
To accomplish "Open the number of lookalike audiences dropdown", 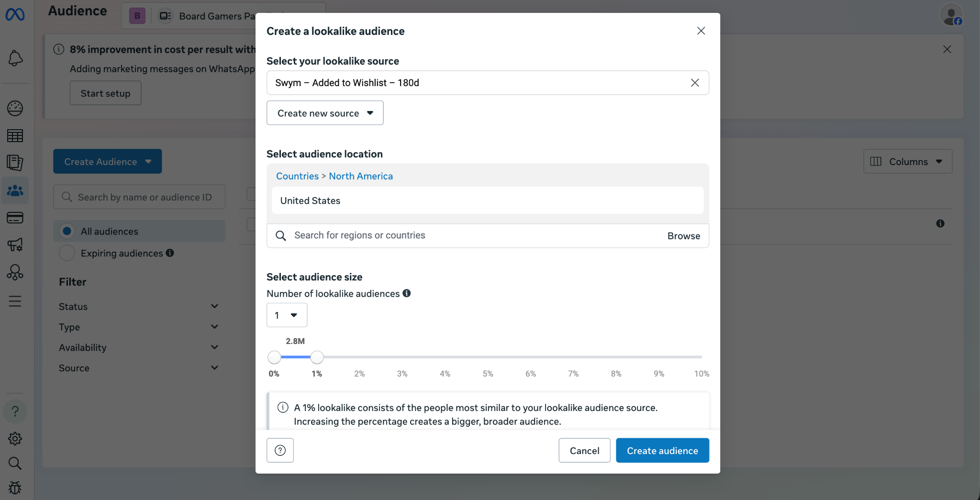I will coord(287,315).
